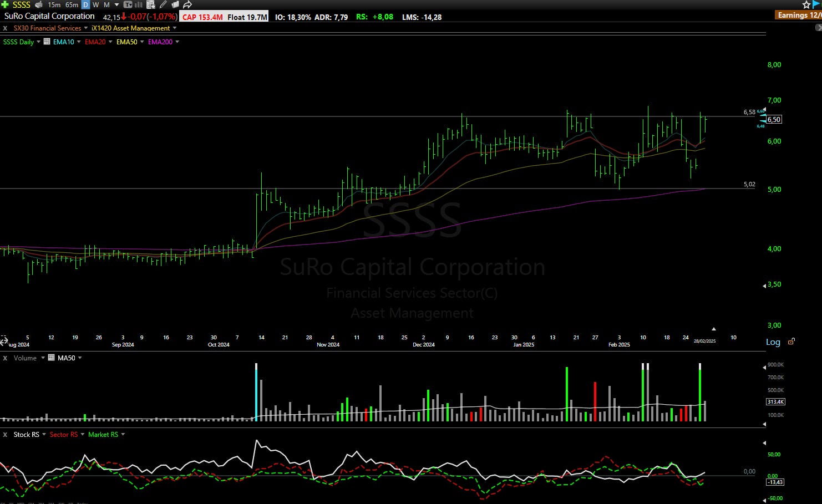822x504 pixels.
Task: Click the ADR: 7,79 value
Action: [331, 17]
